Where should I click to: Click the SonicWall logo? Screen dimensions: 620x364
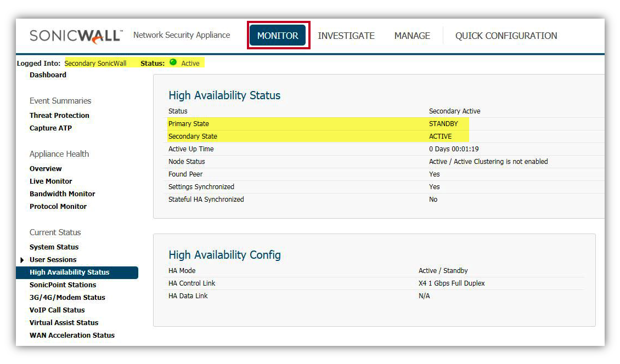tap(76, 36)
